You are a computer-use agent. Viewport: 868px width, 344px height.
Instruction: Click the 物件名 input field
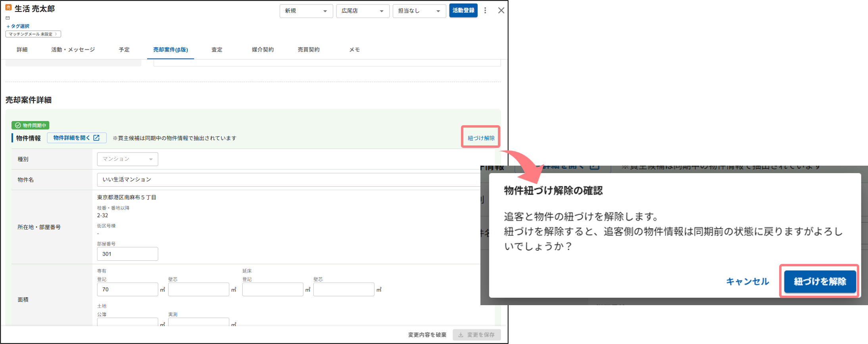[290, 180]
